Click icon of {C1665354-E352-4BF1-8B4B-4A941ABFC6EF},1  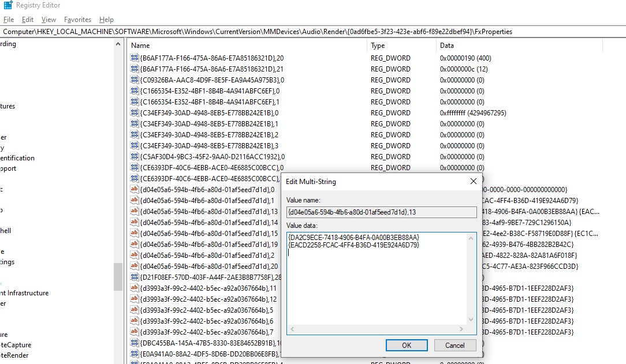(135, 102)
